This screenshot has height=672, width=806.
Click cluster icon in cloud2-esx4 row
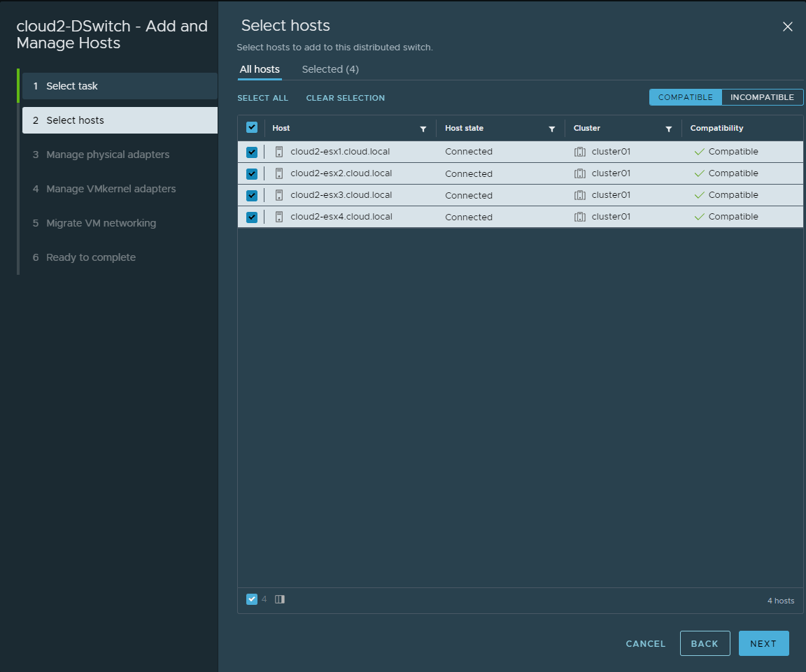pyautogui.click(x=580, y=217)
